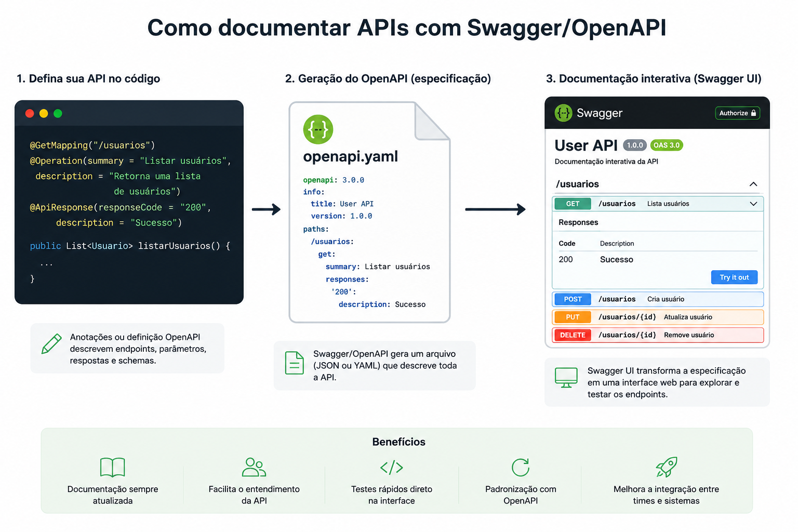Click the Description column header
This screenshot has height=532, width=798.
(x=617, y=243)
